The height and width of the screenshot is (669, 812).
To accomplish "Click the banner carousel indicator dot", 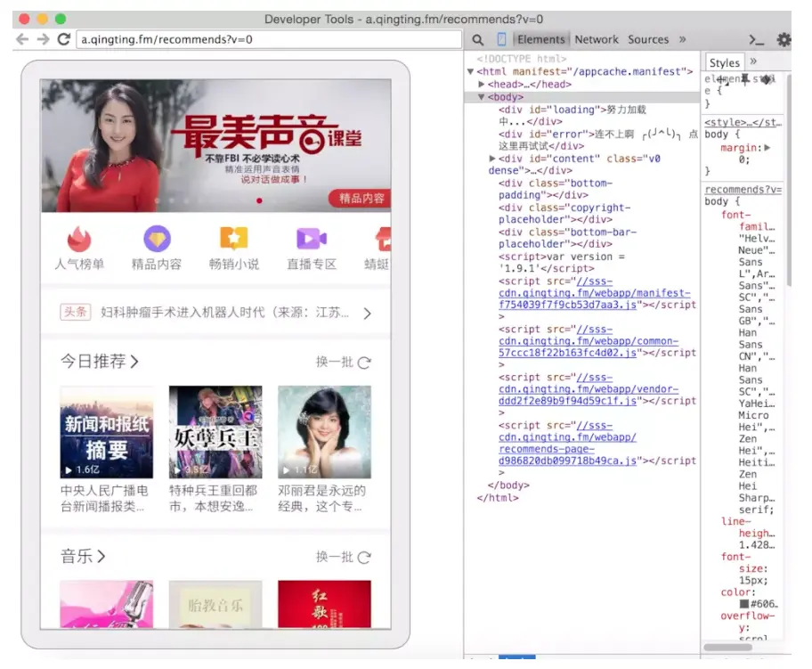I will point(259,201).
